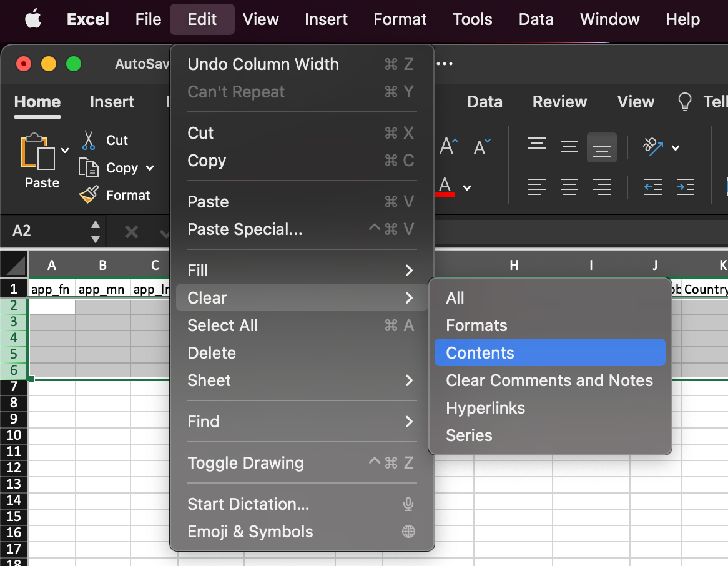This screenshot has width=728, height=566.
Task: Align text right
Action: pyautogui.click(x=602, y=187)
